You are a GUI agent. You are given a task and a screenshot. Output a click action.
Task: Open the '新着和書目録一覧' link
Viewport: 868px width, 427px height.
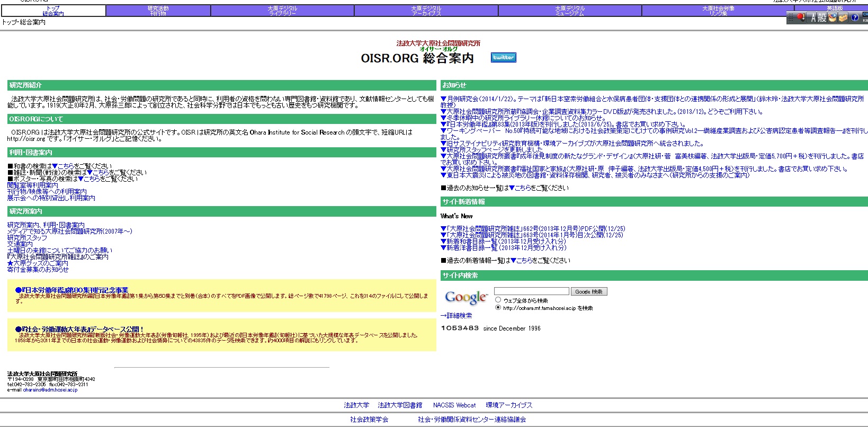(503, 242)
